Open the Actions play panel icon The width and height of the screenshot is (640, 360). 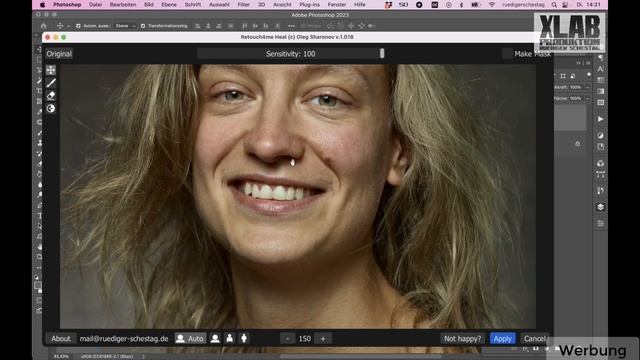coord(600,119)
